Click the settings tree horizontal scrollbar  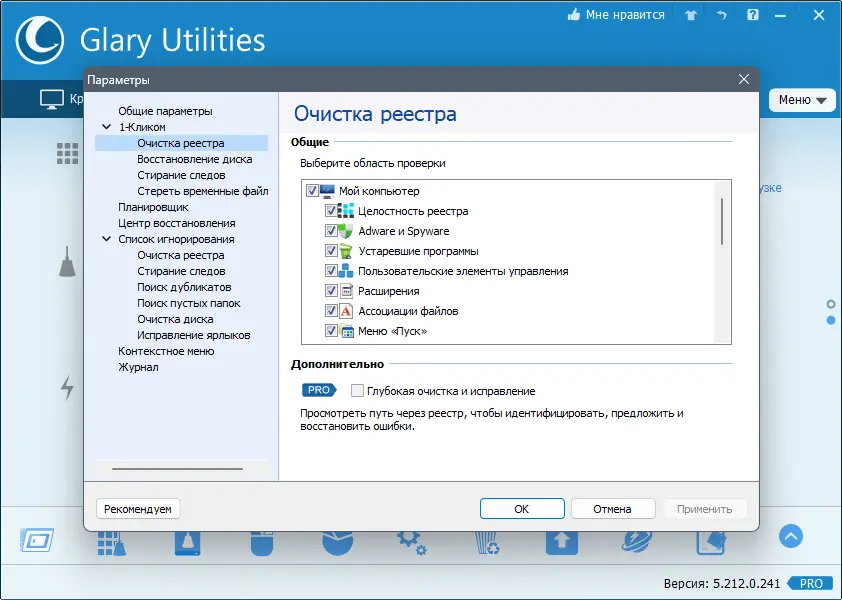177,469
